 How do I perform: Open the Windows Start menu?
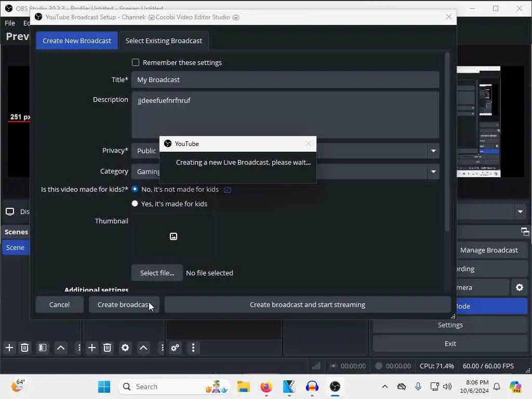coord(104,387)
